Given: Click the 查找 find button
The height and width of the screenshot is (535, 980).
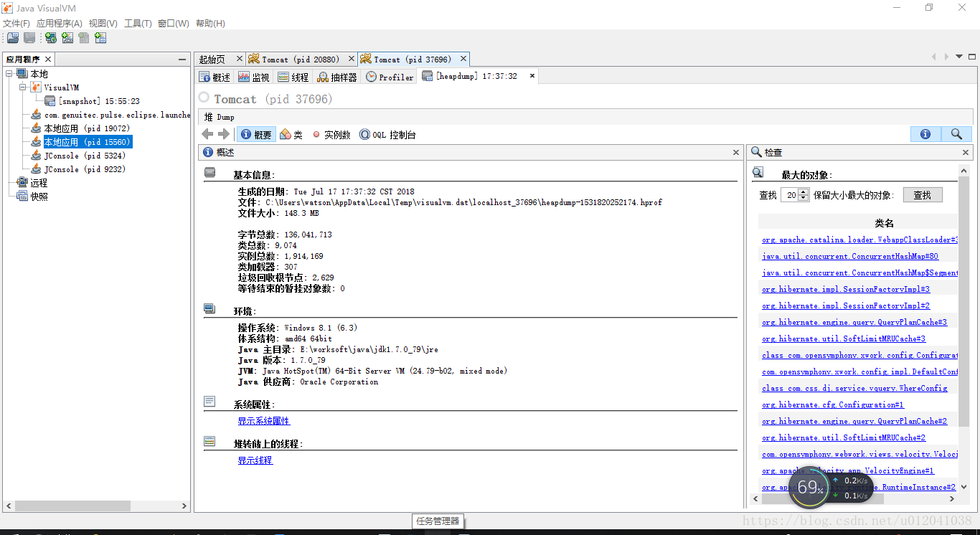Looking at the screenshot, I should [922, 195].
